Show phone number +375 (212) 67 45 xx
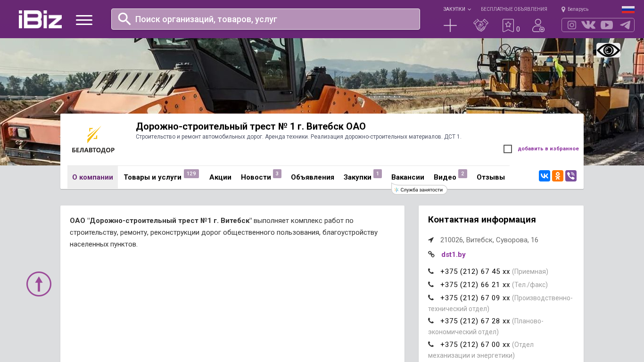This screenshot has height=362, width=644. coord(475,271)
